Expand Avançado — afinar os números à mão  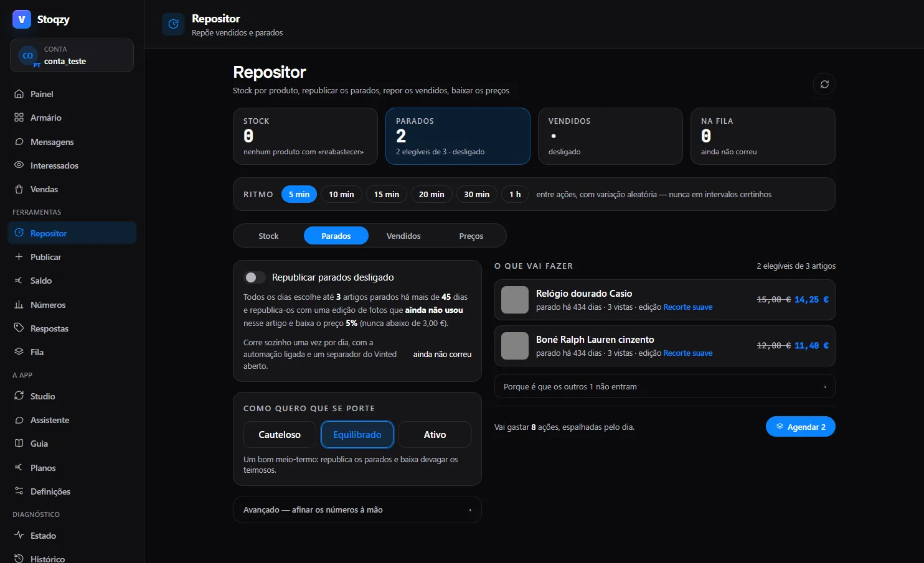coord(357,509)
